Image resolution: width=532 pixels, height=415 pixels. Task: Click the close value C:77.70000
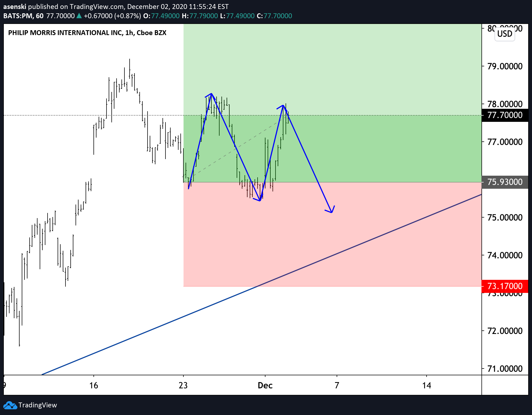click(x=274, y=16)
